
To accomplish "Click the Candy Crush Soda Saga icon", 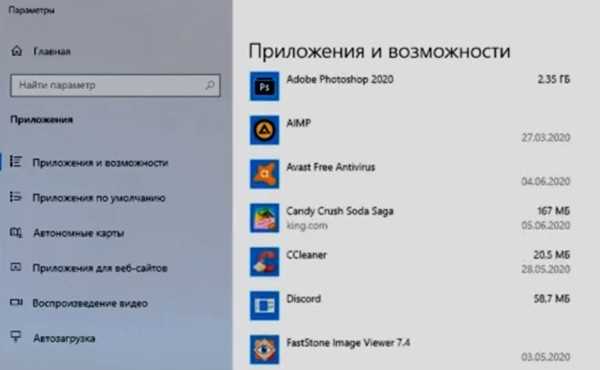I will [x=264, y=218].
